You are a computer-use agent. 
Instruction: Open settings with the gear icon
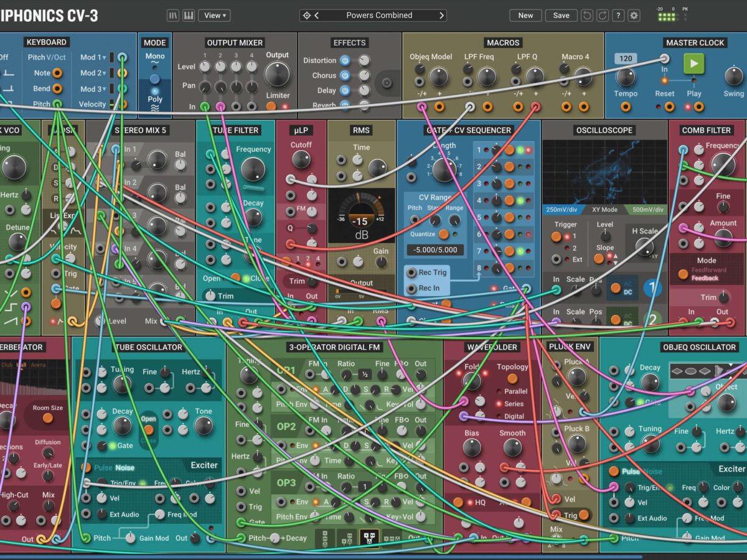tap(634, 16)
